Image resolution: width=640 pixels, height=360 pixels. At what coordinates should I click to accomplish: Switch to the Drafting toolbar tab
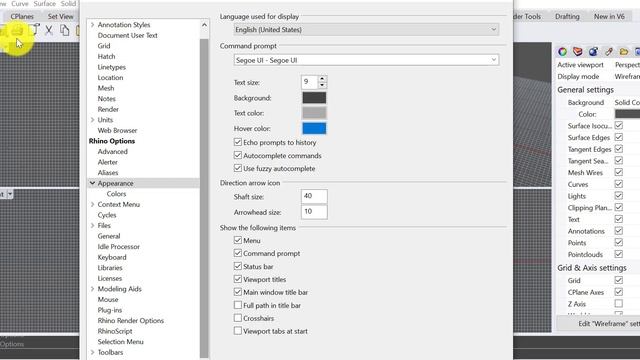567,16
